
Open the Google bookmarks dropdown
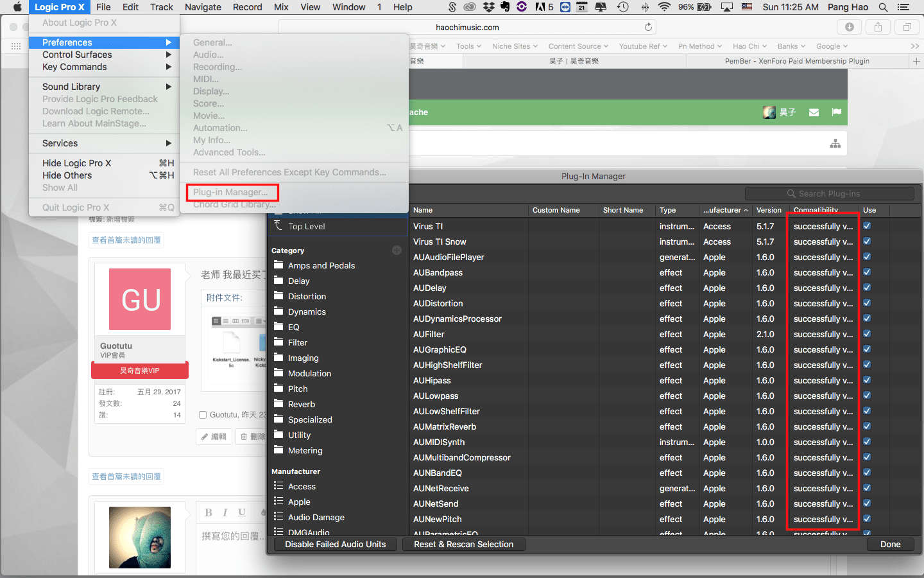pyautogui.click(x=832, y=46)
